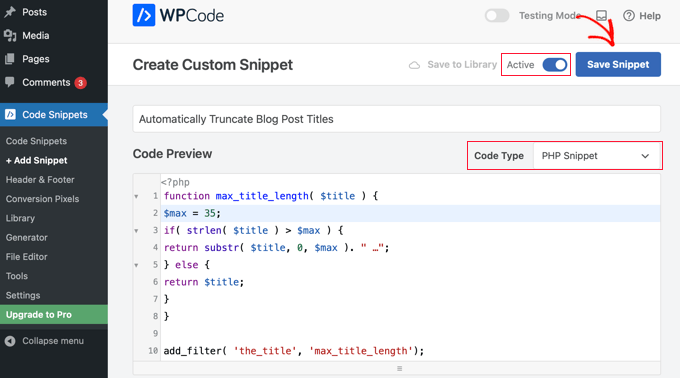This screenshot has width=680, height=378.
Task: Click the Testing Mode label
Action: click(x=550, y=16)
